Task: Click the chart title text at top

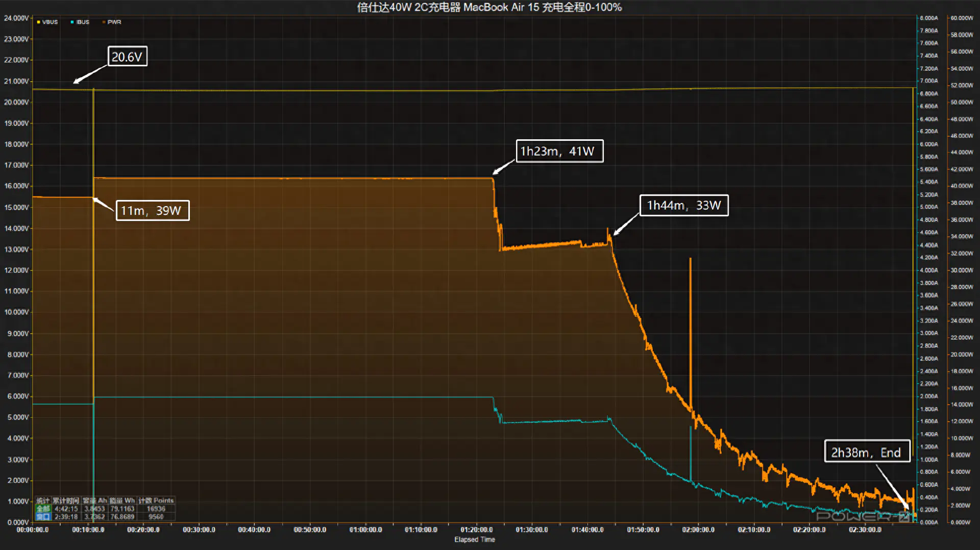Action: coord(489,7)
